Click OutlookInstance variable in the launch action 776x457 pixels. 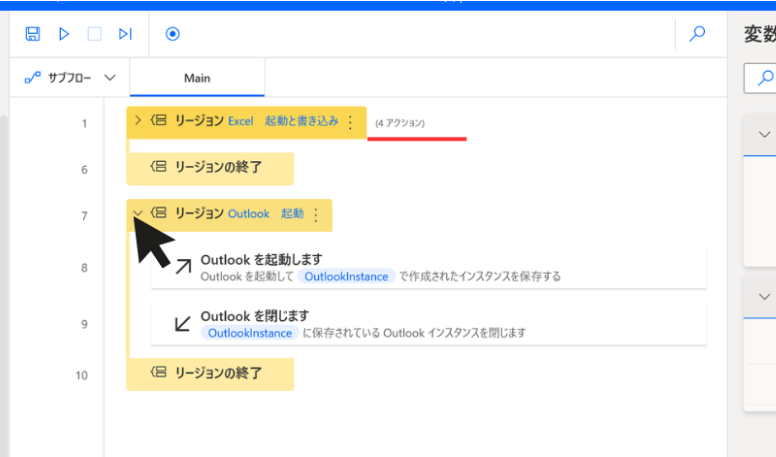click(346, 276)
